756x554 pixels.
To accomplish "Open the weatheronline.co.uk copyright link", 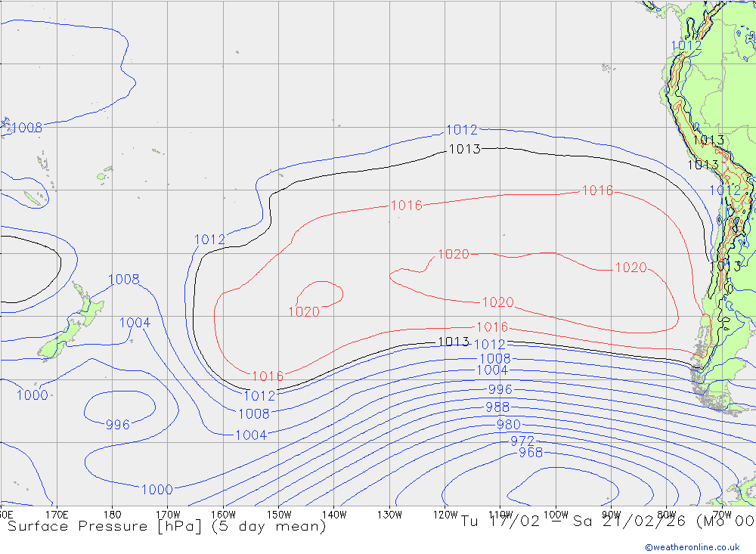I will [x=692, y=547].
